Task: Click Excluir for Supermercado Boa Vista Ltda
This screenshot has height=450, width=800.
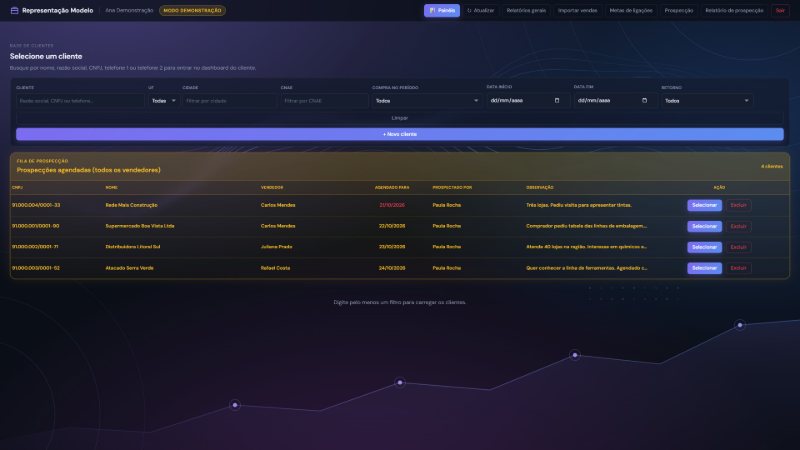Action: (x=738, y=226)
